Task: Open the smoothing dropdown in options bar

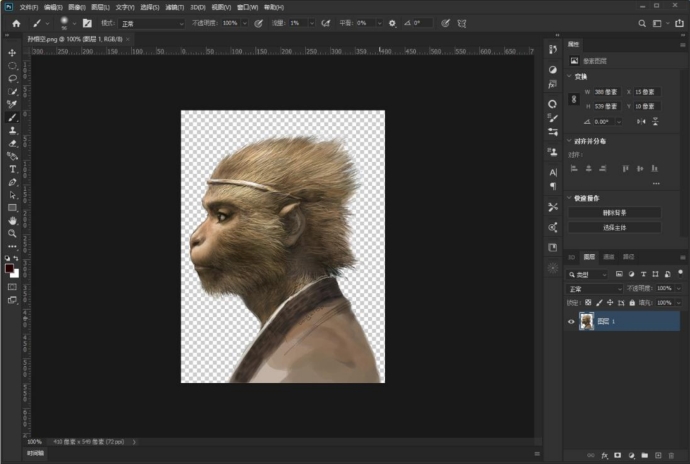Action: pyautogui.click(x=379, y=23)
